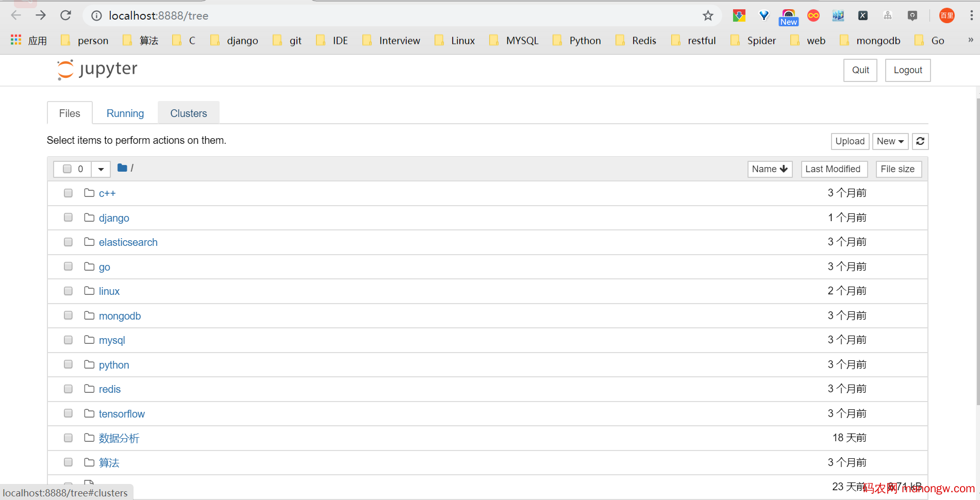The image size is (980, 500).
Task: Click inside the address bar
Action: click(309, 15)
